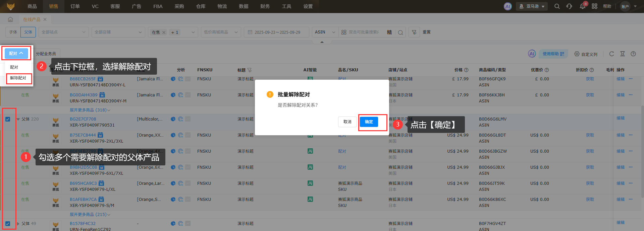Click the AI icon beside 使用帮助
Viewport: 644px width, 231px height.
click(532, 54)
